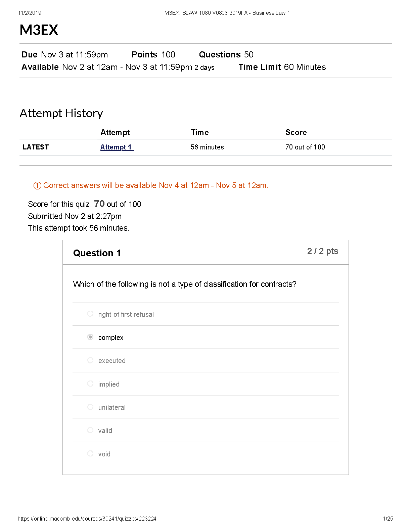Select the "unilateral" radio option
Viewport: 411px width, 532px height.
tap(90, 407)
